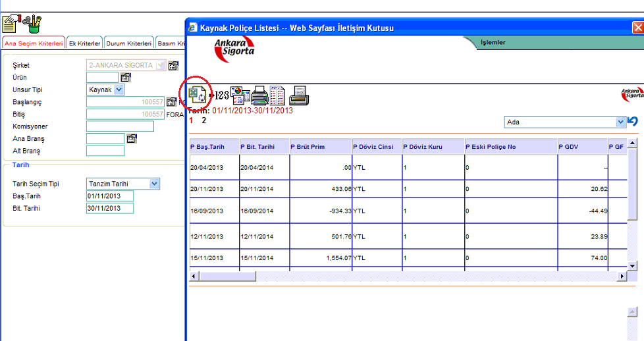Viewport: 644px width, 341px height.
Task: Open the Ada dropdown list
Action: click(x=620, y=122)
